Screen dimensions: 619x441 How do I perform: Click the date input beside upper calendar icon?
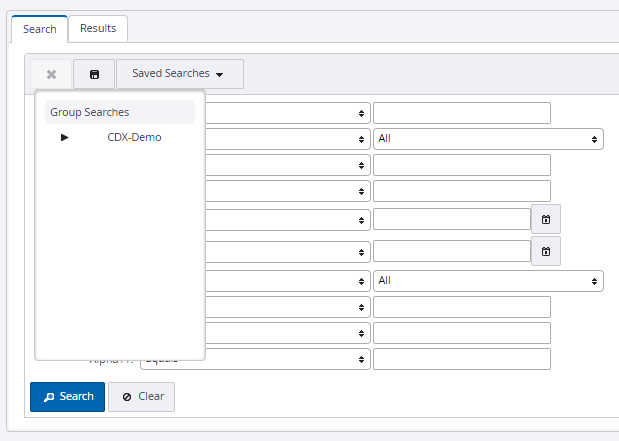click(x=451, y=219)
